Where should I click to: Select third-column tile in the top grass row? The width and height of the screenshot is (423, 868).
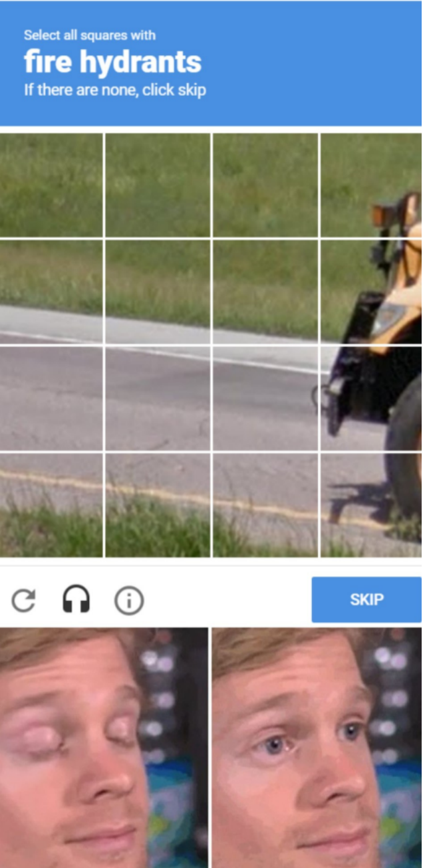pos(265,185)
